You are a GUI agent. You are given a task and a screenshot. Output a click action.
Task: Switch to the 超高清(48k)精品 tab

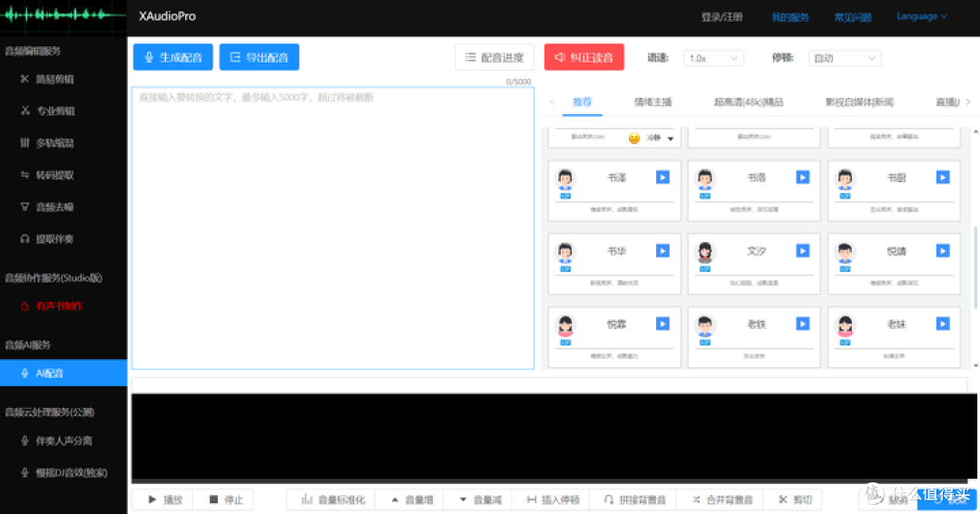[748, 102]
